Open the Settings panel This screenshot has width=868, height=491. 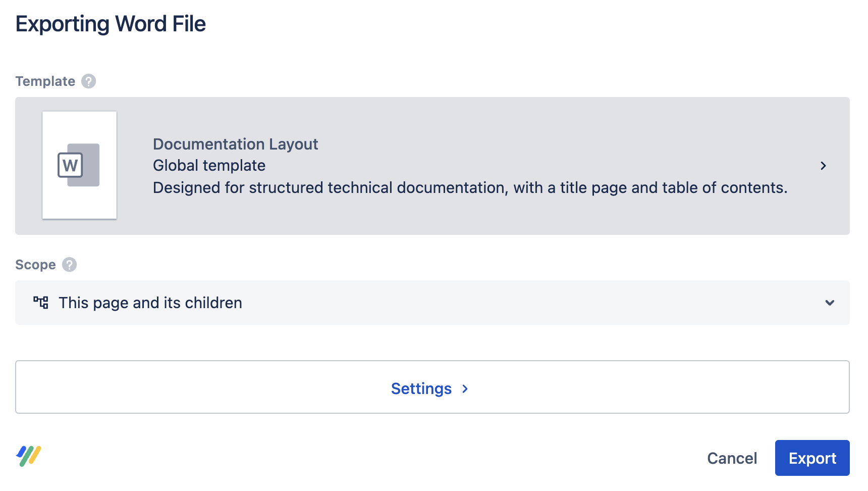pyautogui.click(x=432, y=387)
